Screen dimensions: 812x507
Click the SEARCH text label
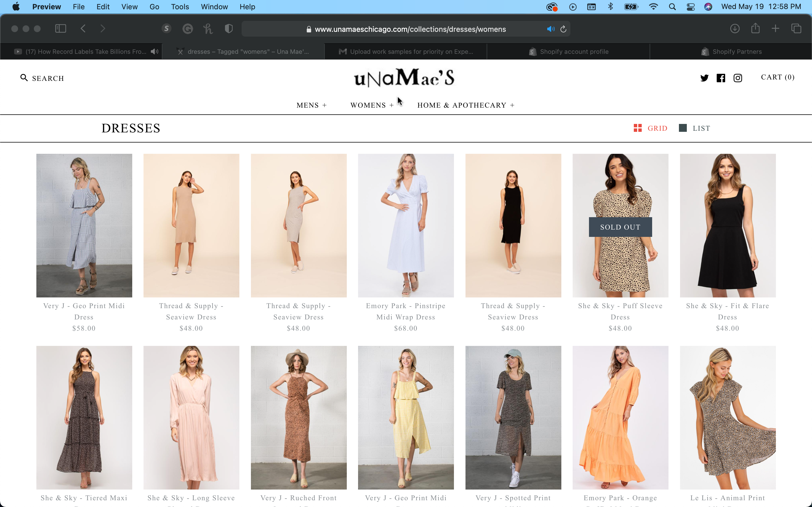(48, 78)
